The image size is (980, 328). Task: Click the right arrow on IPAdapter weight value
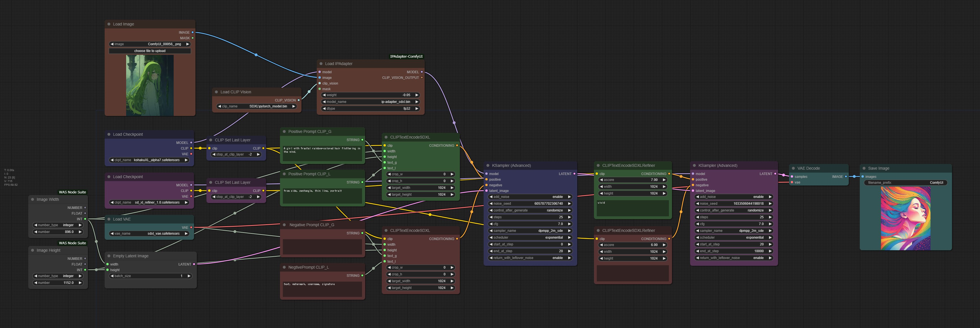coord(417,95)
